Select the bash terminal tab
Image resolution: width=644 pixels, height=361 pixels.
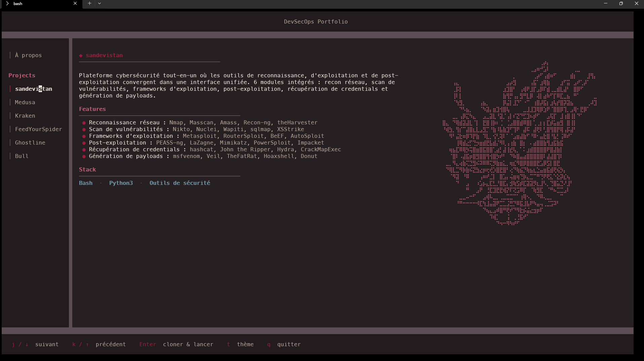click(41, 4)
